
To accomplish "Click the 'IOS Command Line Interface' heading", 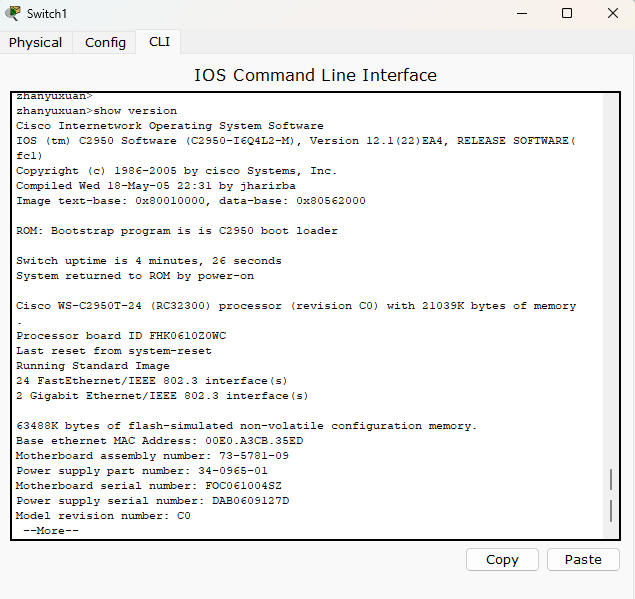I will pyautogui.click(x=315, y=75).
